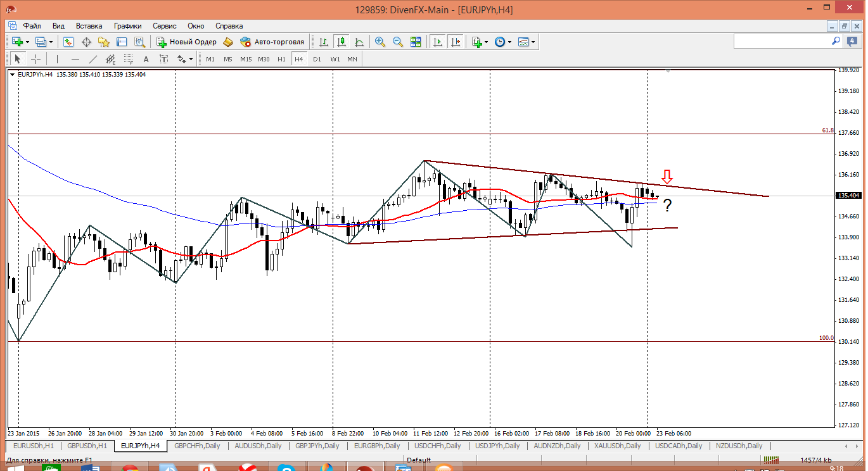Switch chart to candlesticks display

[341, 42]
